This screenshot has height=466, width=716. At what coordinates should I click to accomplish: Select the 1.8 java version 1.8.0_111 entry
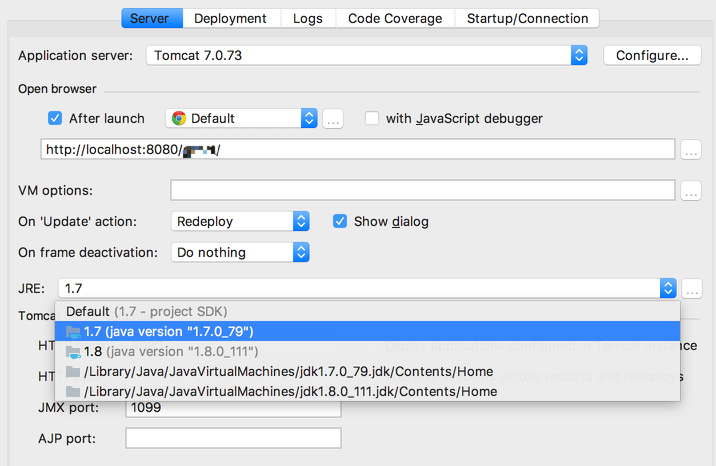point(367,351)
